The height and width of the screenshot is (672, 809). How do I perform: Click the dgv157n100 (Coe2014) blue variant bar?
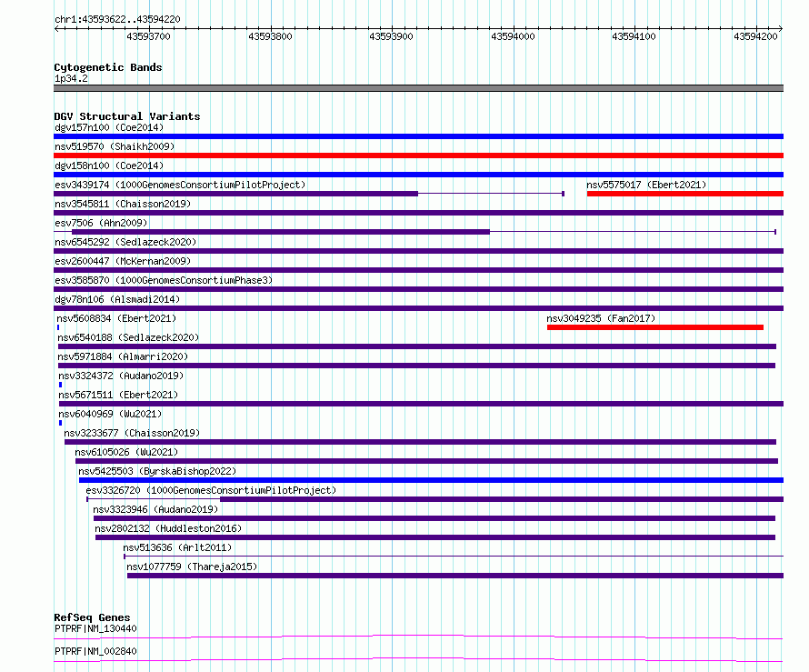pos(418,136)
